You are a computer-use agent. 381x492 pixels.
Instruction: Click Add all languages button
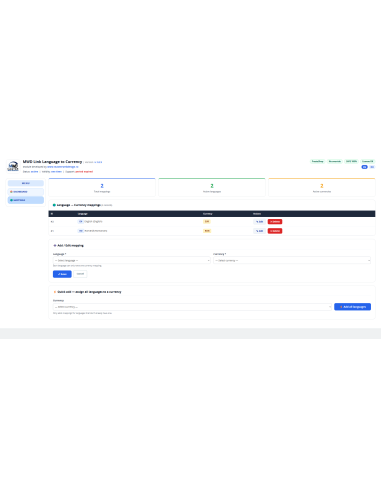click(x=352, y=307)
